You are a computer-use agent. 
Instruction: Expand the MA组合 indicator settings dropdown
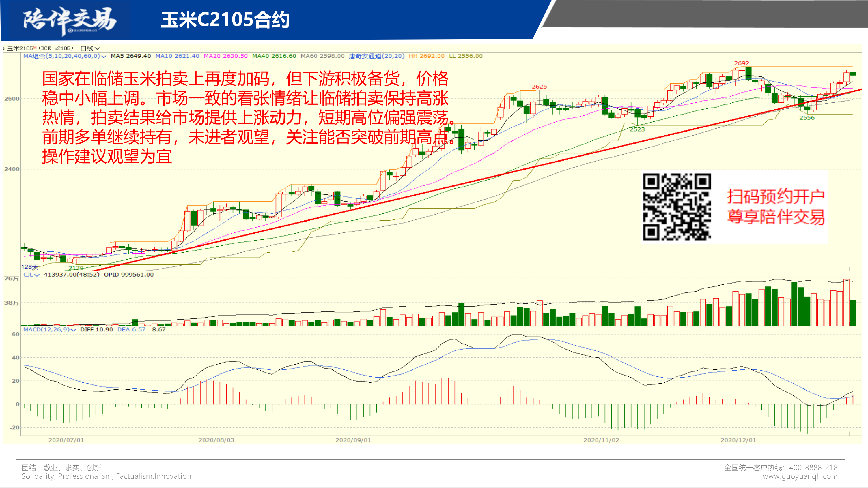pos(103,56)
